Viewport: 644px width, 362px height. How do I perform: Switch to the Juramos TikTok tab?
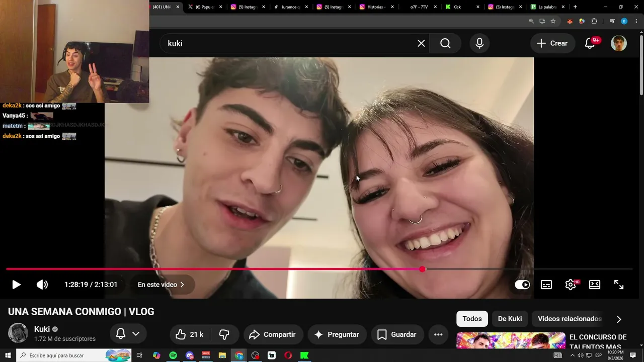tap(290, 7)
